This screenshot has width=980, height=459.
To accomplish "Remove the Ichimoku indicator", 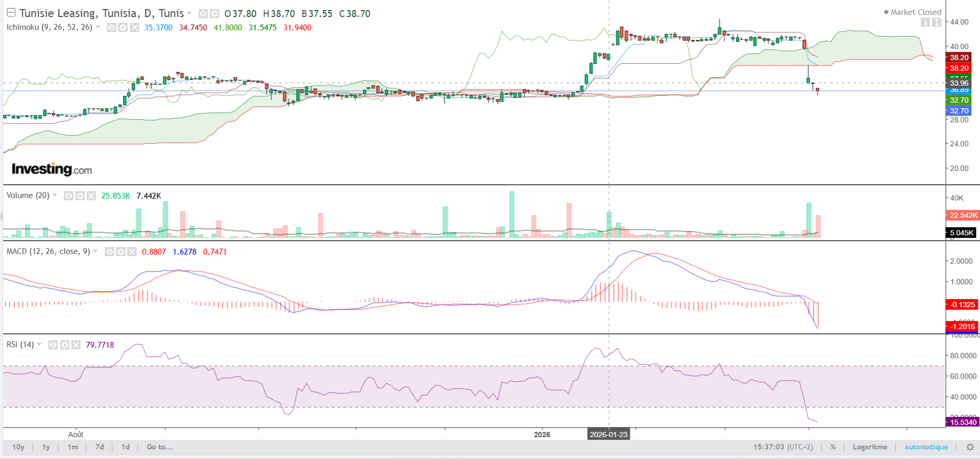I will [134, 28].
